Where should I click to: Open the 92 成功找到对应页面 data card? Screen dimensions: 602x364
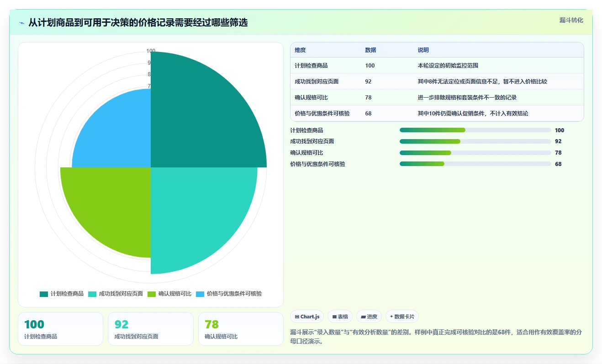(x=151, y=329)
